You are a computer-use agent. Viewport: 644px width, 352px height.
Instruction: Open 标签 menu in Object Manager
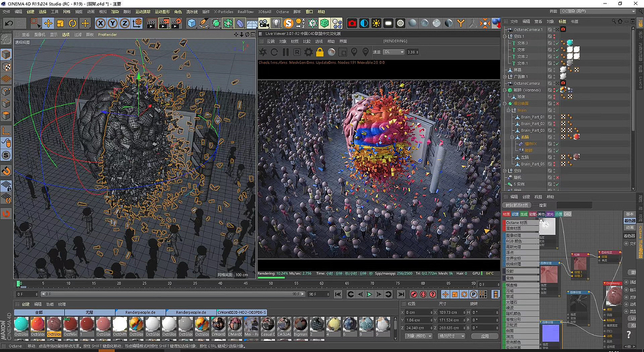(562, 22)
